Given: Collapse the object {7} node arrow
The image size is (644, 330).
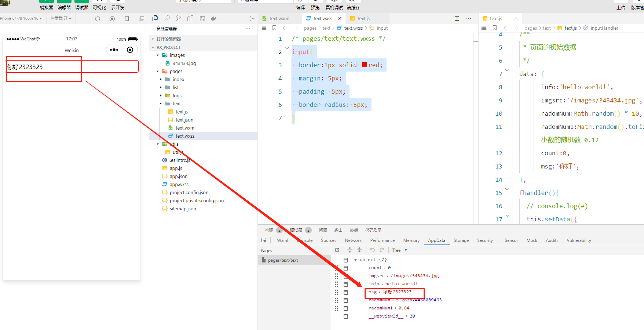Looking at the screenshot, I should coord(355,260).
